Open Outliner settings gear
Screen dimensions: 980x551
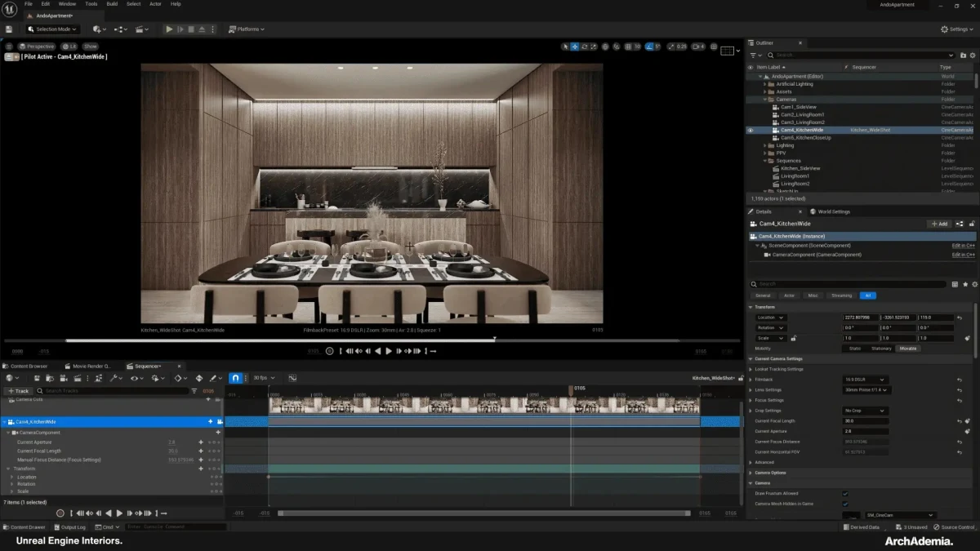pos(973,56)
